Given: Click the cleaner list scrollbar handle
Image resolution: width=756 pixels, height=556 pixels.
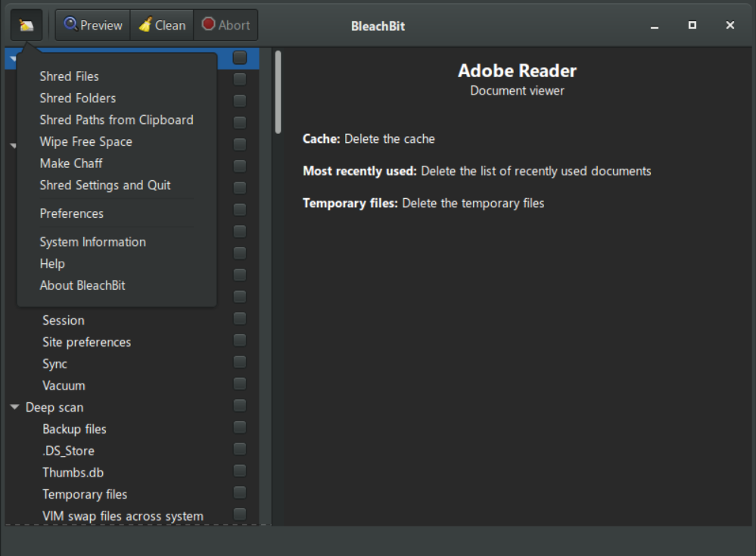Looking at the screenshot, I should click(278, 92).
